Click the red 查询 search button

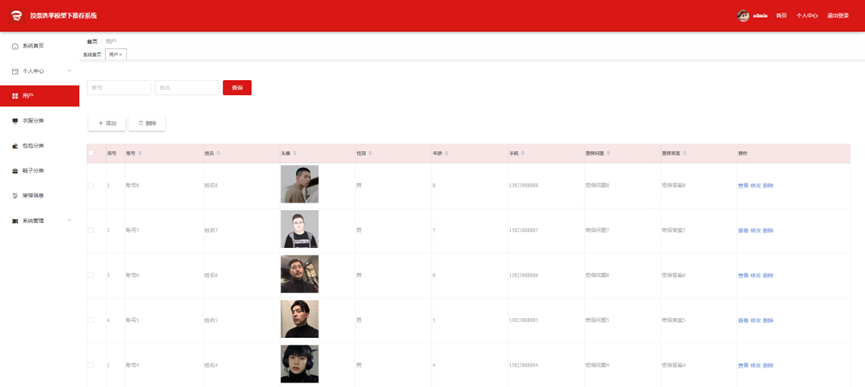coord(237,88)
